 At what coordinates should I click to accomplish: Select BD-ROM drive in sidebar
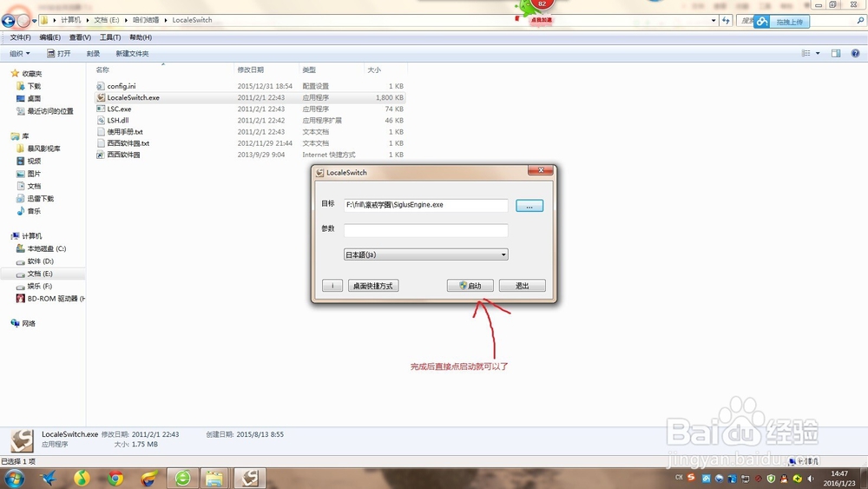point(56,299)
